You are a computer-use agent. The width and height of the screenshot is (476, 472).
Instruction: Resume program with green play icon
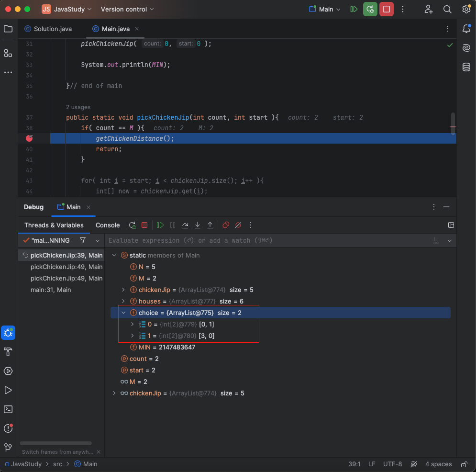coord(160,225)
